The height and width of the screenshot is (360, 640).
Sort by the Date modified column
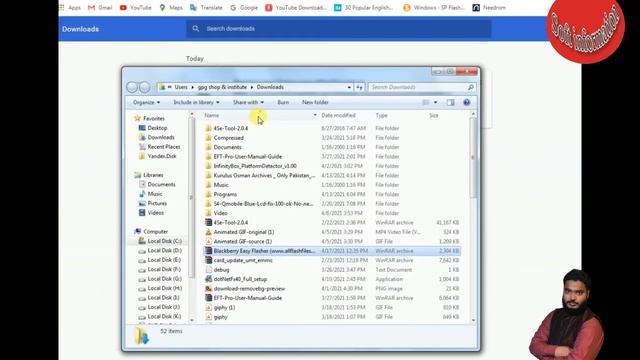point(338,116)
